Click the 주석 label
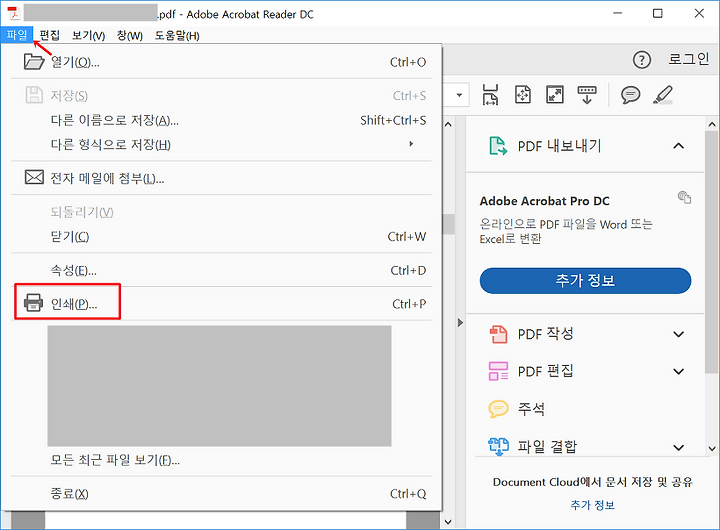720x530 pixels. [x=531, y=409]
